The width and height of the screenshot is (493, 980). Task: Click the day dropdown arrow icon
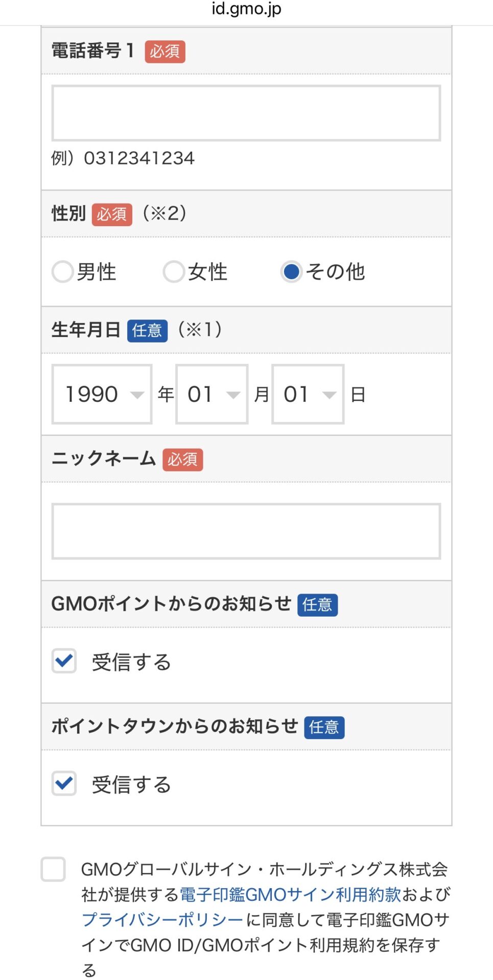330,395
